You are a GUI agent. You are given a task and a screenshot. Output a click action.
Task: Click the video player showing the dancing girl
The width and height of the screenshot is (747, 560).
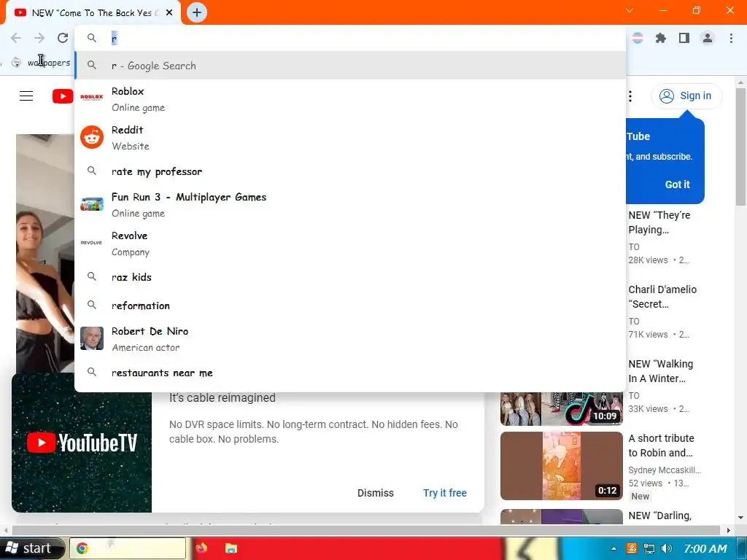[x=45, y=253]
